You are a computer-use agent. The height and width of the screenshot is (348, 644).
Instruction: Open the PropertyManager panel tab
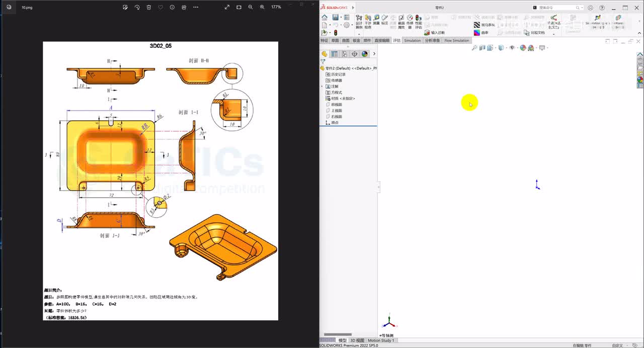(335, 54)
